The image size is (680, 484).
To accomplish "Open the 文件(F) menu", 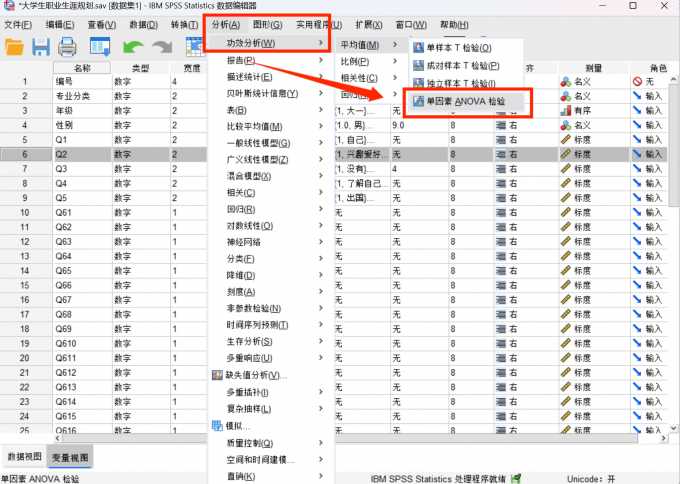I will pyautogui.click(x=18, y=25).
